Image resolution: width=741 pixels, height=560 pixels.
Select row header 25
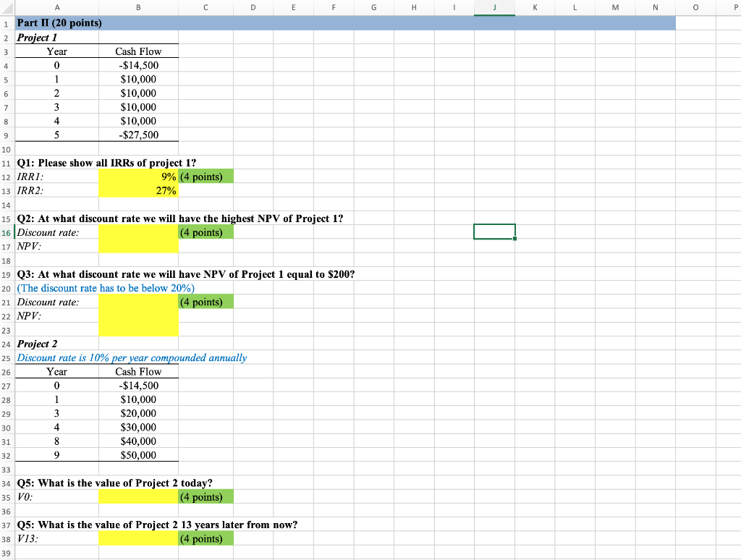[7, 357]
